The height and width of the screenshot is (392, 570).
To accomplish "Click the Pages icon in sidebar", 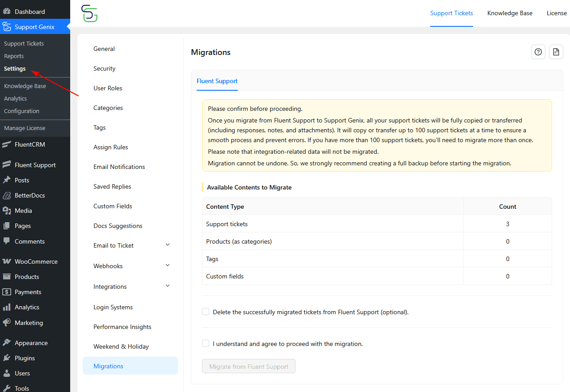I will point(7,226).
